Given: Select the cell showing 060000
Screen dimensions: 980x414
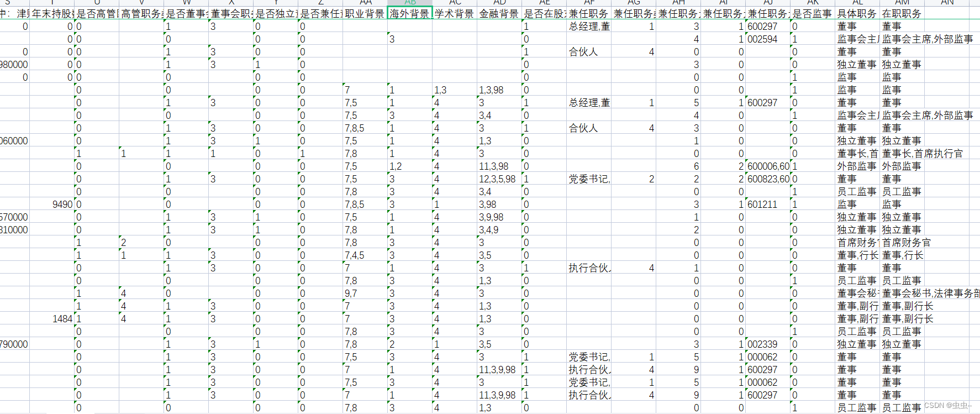Looking at the screenshot, I should point(14,141).
